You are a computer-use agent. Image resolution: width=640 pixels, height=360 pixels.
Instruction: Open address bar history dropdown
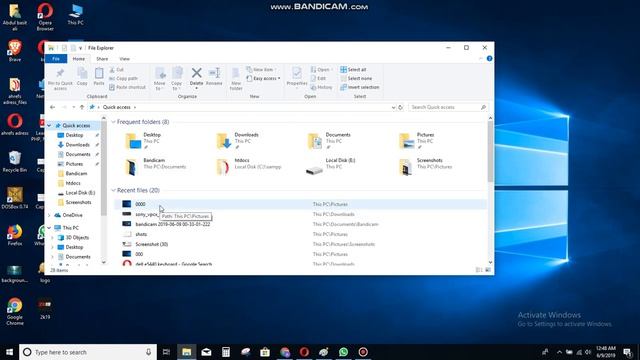tap(393, 107)
